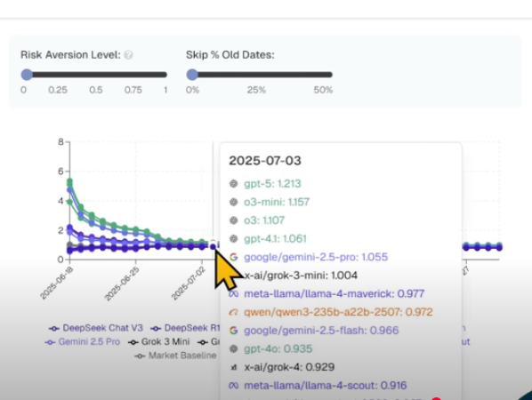
Task: Toggle Gemini 2.5 Pro legend entry
Action: pos(83,341)
